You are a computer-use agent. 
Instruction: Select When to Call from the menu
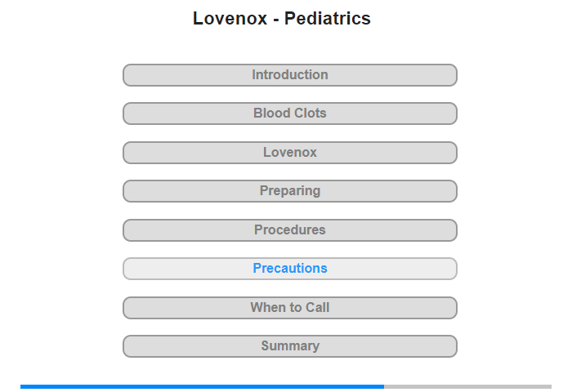coord(289,308)
